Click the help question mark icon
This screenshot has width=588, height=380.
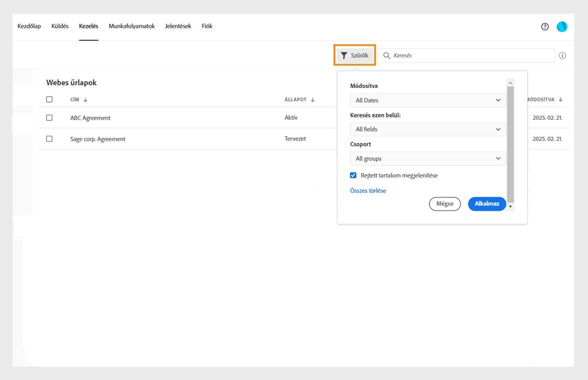[x=545, y=27]
